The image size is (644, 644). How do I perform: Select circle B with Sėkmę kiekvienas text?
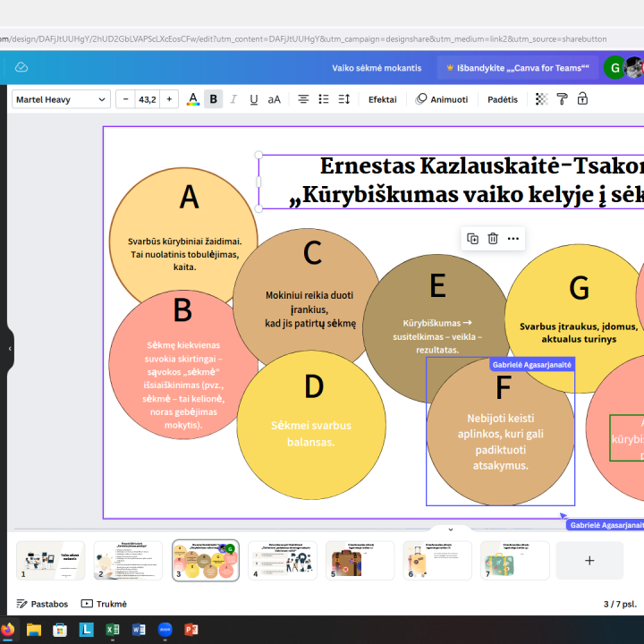click(x=182, y=385)
